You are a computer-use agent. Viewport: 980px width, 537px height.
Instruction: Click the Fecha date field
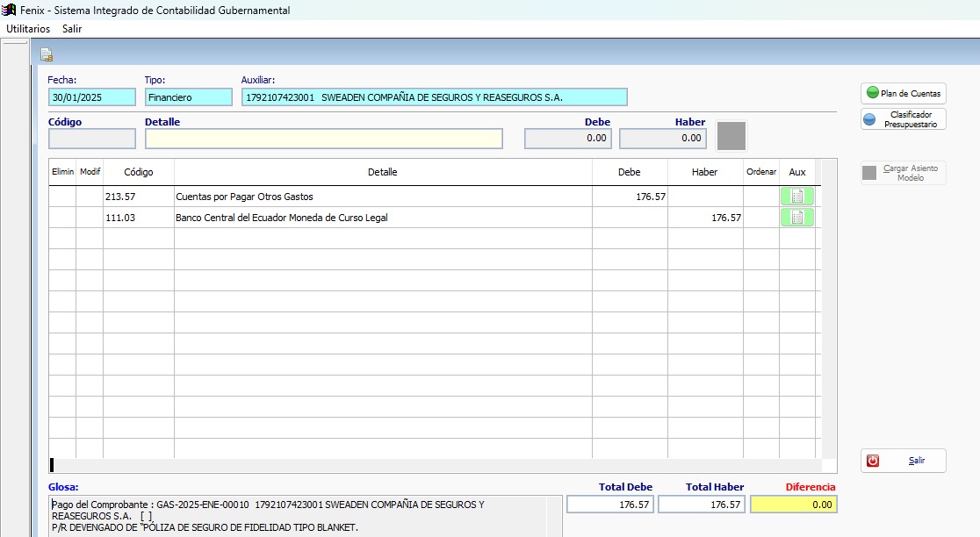click(x=92, y=97)
